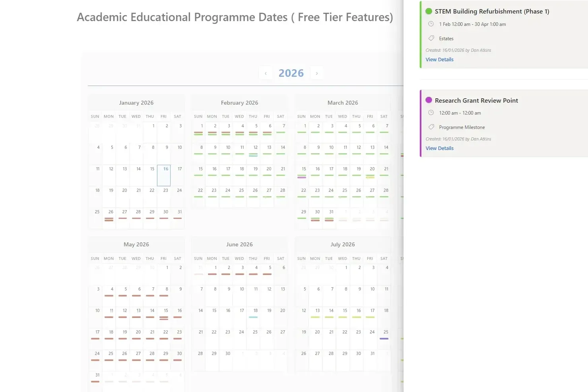The width and height of the screenshot is (588, 392).
Task: Click the July 2026 month header
Action: [x=342, y=244]
